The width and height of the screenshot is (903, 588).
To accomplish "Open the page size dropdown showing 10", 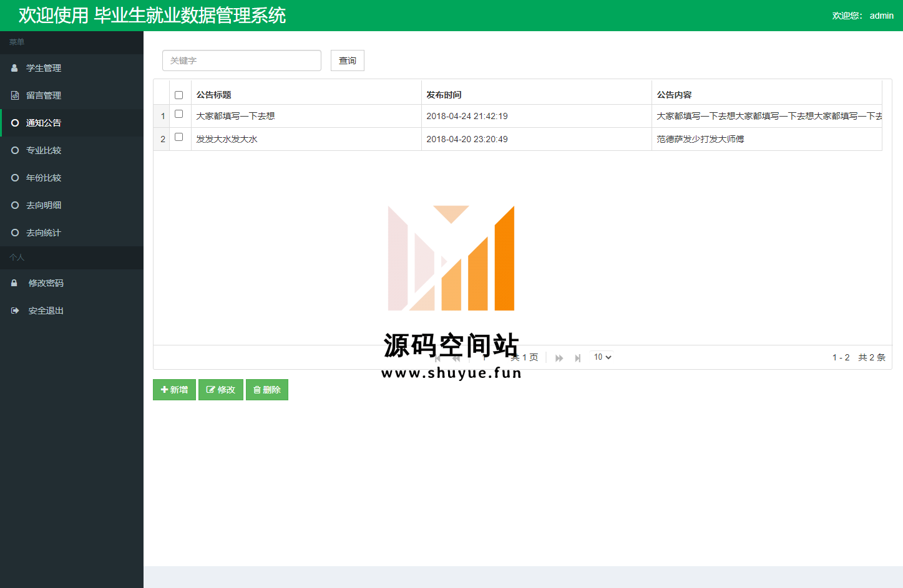I will pyautogui.click(x=602, y=357).
